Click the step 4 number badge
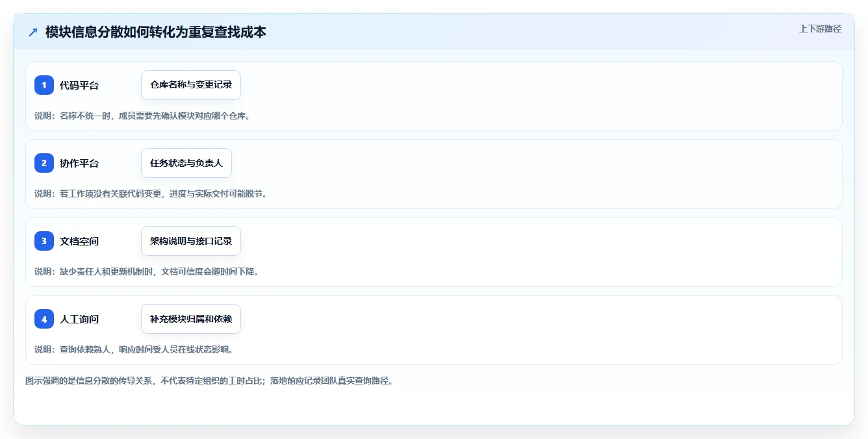The width and height of the screenshot is (868, 439). pyautogui.click(x=44, y=319)
